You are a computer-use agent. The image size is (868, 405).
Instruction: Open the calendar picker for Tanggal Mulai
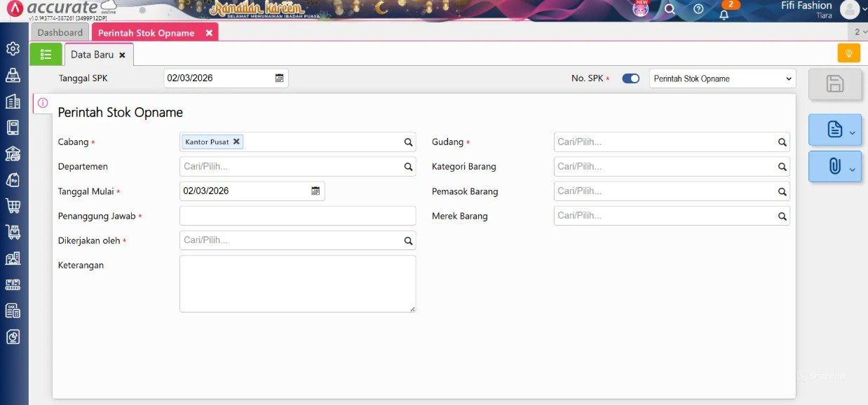[x=316, y=191]
